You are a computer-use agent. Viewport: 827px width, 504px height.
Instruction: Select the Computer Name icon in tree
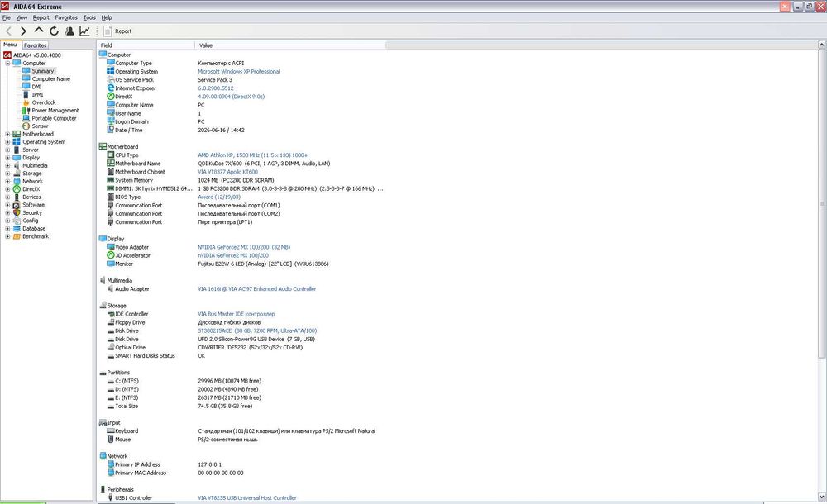click(26, 78)
